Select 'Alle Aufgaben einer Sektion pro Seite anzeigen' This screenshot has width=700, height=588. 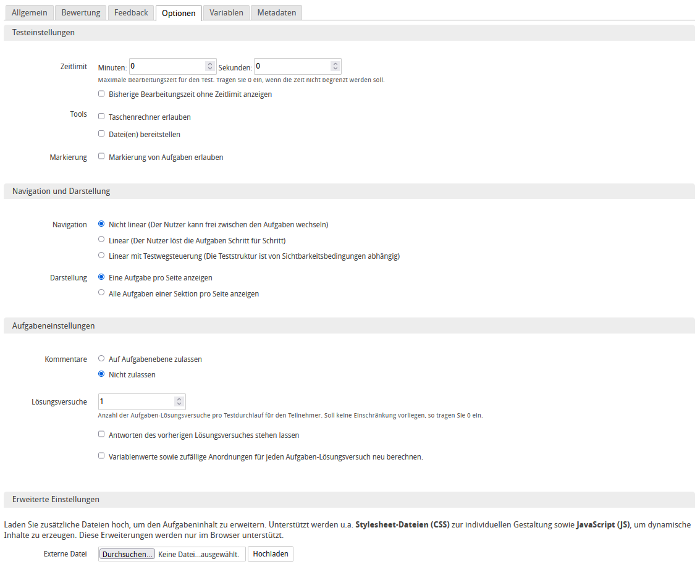pyautogui.click(x=101, y=292)
